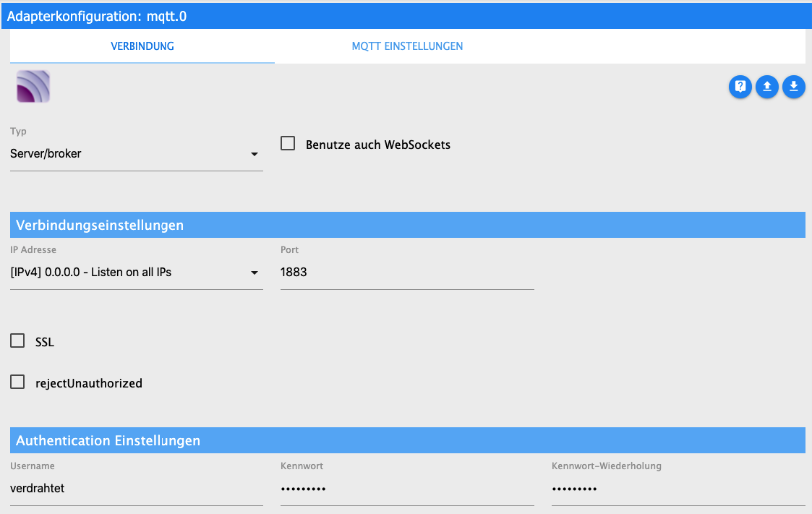Select the Verbindung tab
The width and height of the screenshot is (812, 514).
(142, 46)
